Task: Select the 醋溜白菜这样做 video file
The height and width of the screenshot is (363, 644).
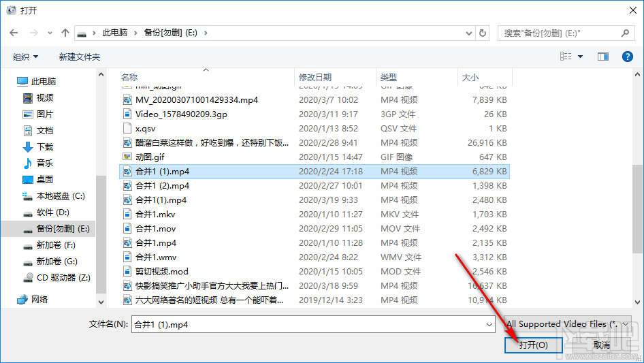Action: click(x=315, y=142)
